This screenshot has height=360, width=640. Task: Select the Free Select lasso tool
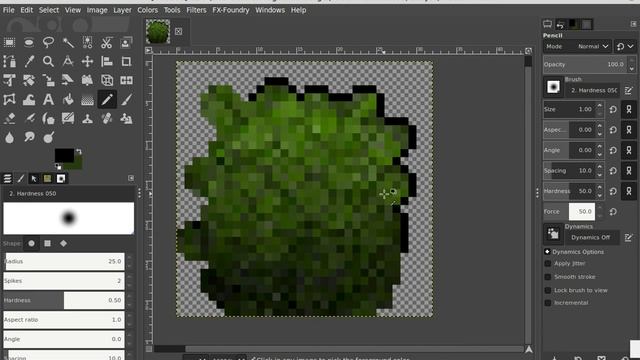tap(48, 42)
